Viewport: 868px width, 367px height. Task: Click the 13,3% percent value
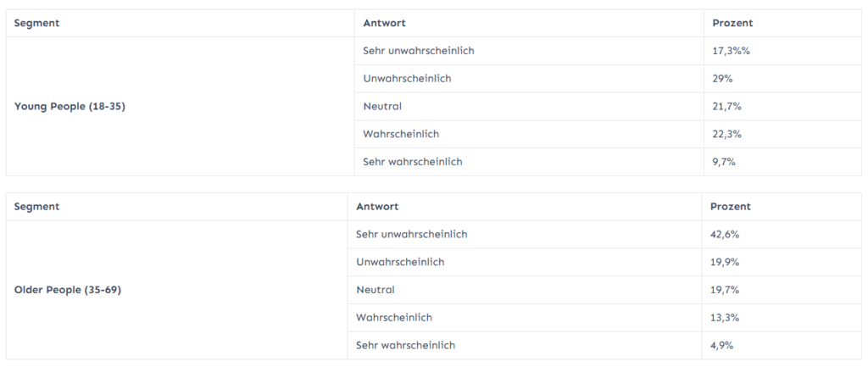coord(726,317)
